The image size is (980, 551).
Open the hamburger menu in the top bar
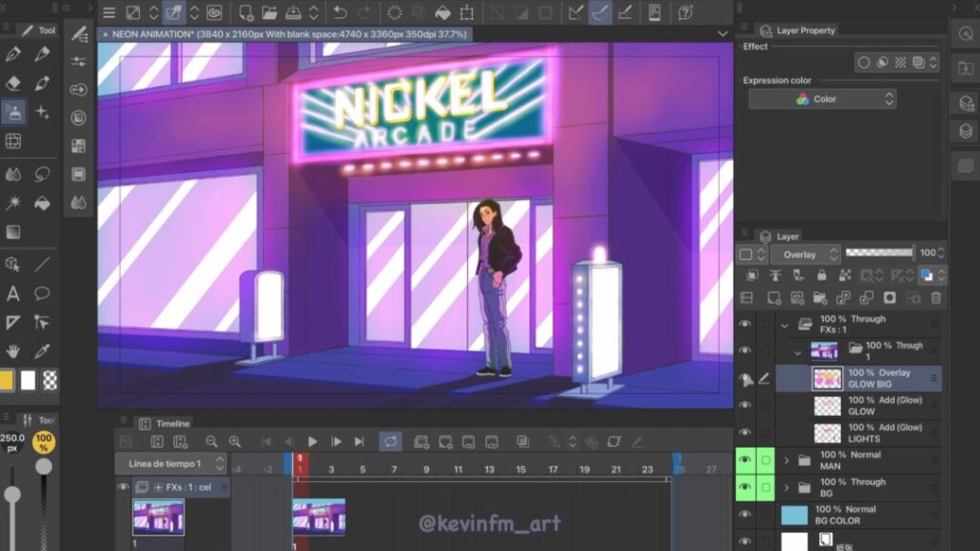pos(109,12)
